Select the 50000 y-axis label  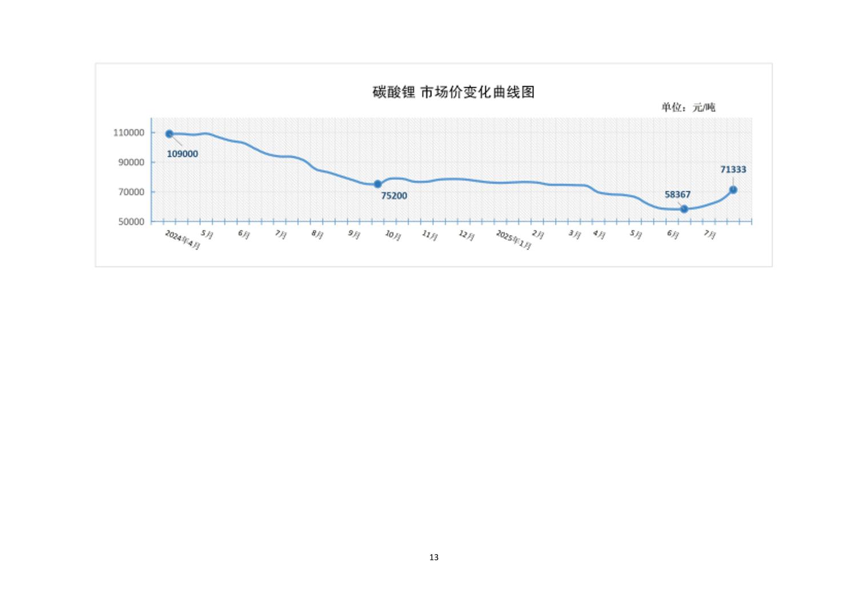point(131,221)
